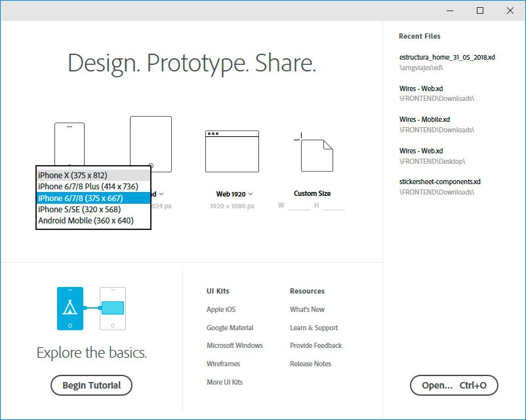Click the Custom Size document icon

(x=314, y=152)
